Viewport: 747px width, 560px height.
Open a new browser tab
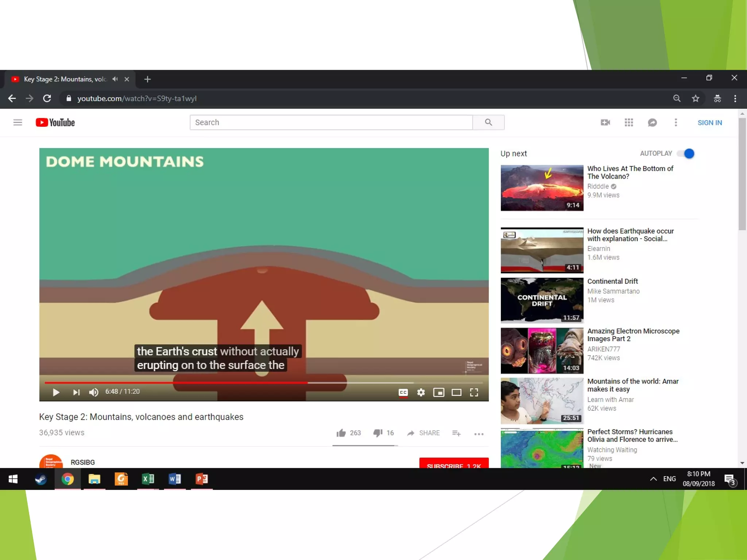coord(147,79)
